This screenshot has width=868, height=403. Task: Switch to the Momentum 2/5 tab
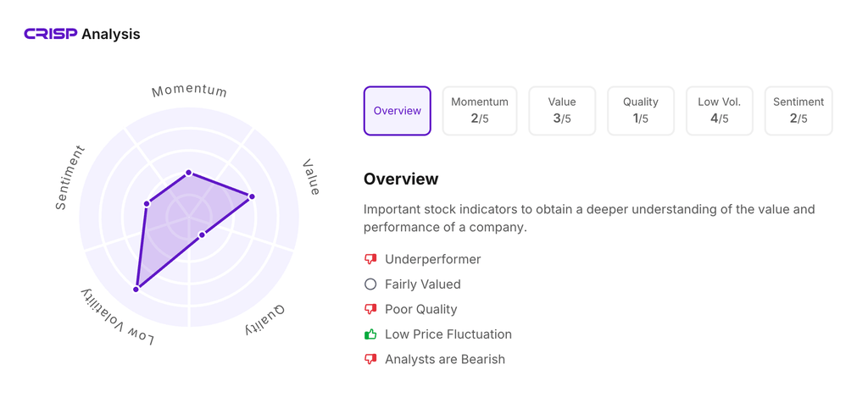479,111
